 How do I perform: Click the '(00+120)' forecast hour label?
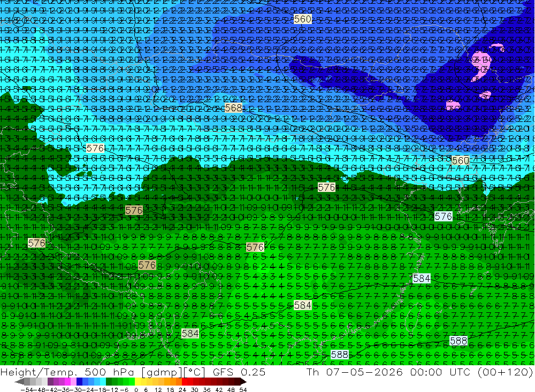pyautogui.click(x=505, y=372)
